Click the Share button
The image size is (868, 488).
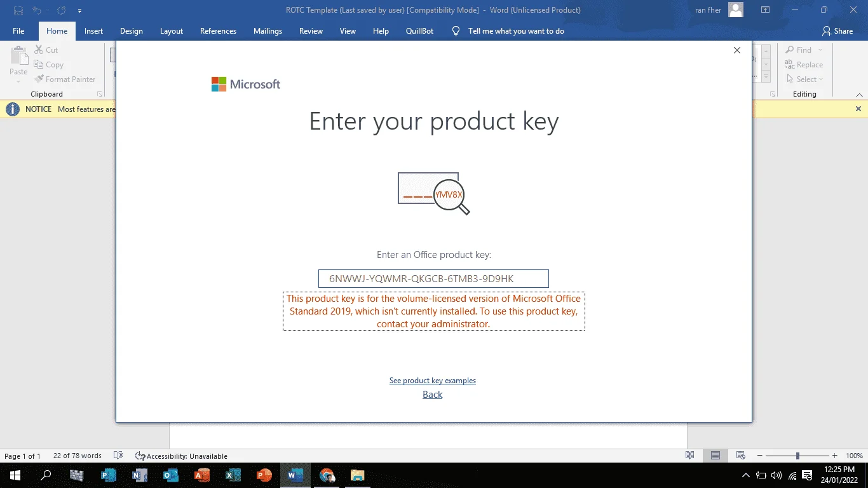pyautogui.click(x=837, y=31)
